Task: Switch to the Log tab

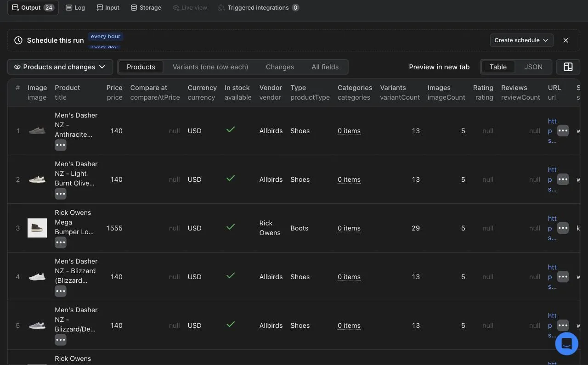Action: pyautogui.click(x=75, y=8)
